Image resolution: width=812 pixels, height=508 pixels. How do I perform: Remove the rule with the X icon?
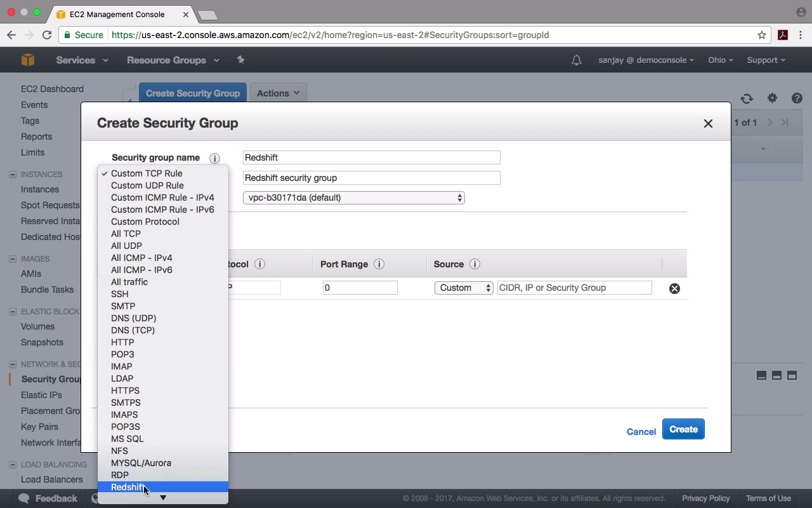(674, 288)
